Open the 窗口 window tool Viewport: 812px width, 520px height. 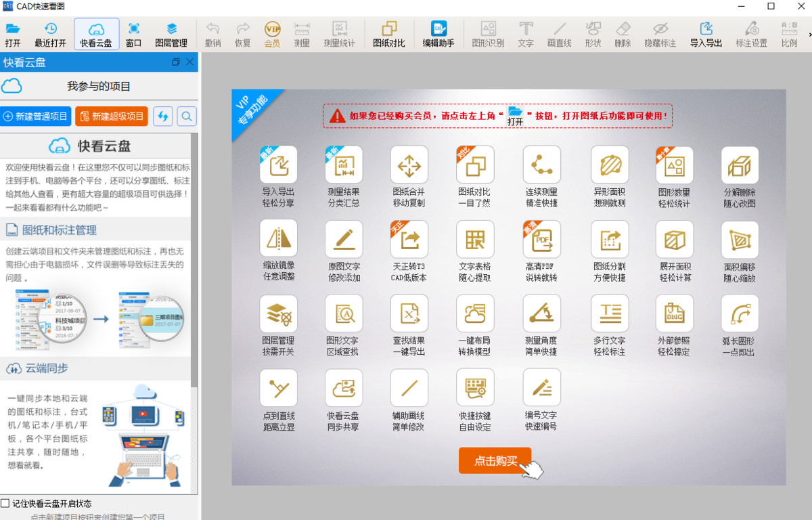click(134, 35)
